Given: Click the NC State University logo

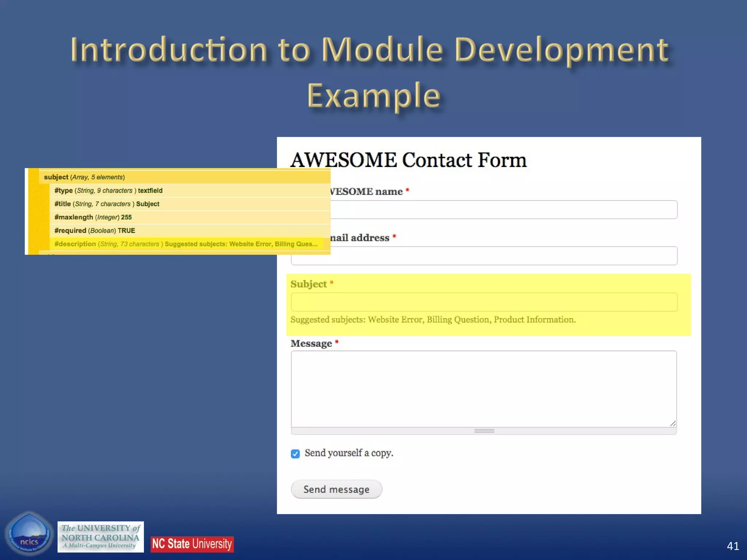Looking at the screenshot, I should coord(192,544).
